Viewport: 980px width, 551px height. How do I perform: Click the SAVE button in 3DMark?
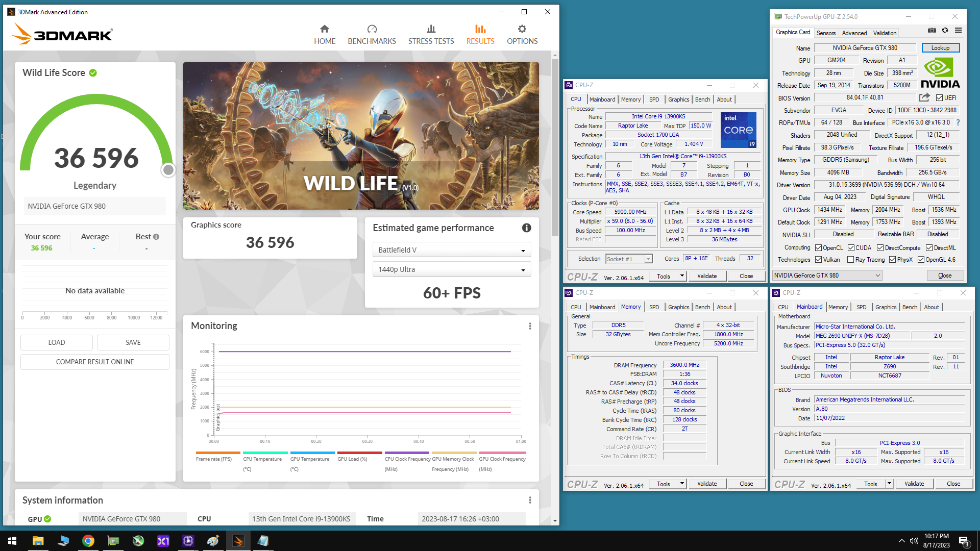(133, 342)
